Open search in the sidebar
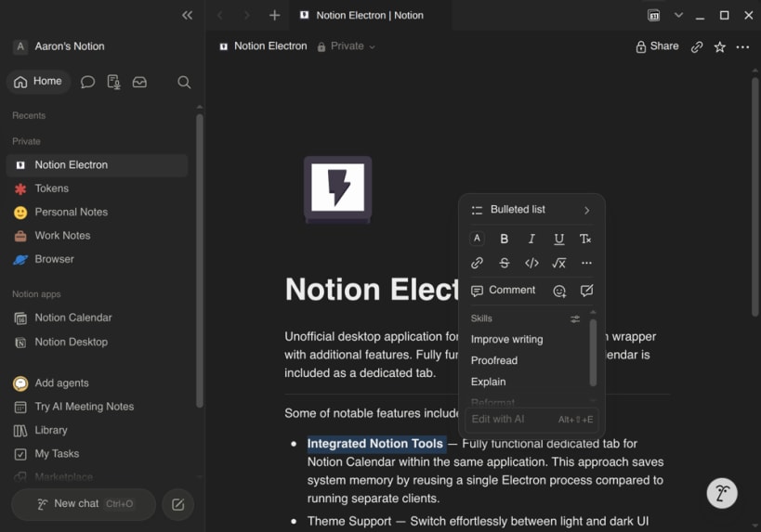 point(184,82)
